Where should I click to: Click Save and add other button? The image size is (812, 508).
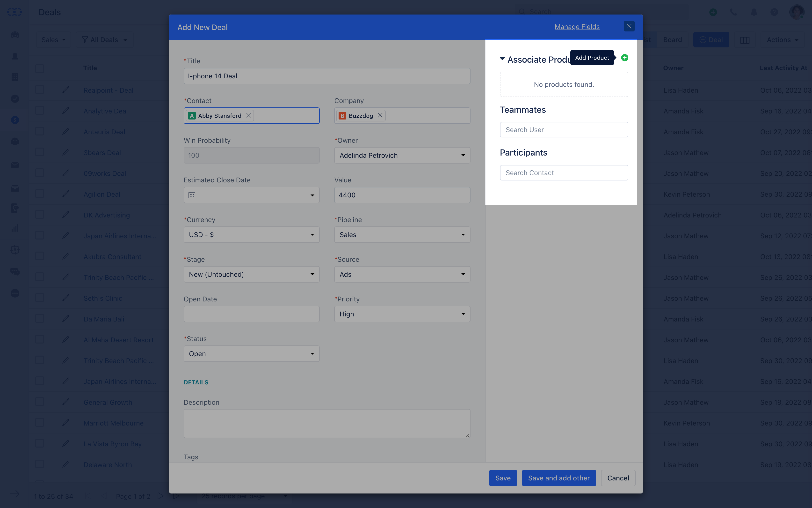(x=559, y=478)
